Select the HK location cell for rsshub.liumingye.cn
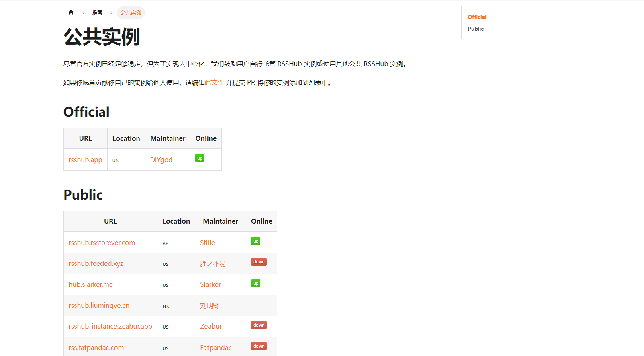 click(x=176, y=305)
